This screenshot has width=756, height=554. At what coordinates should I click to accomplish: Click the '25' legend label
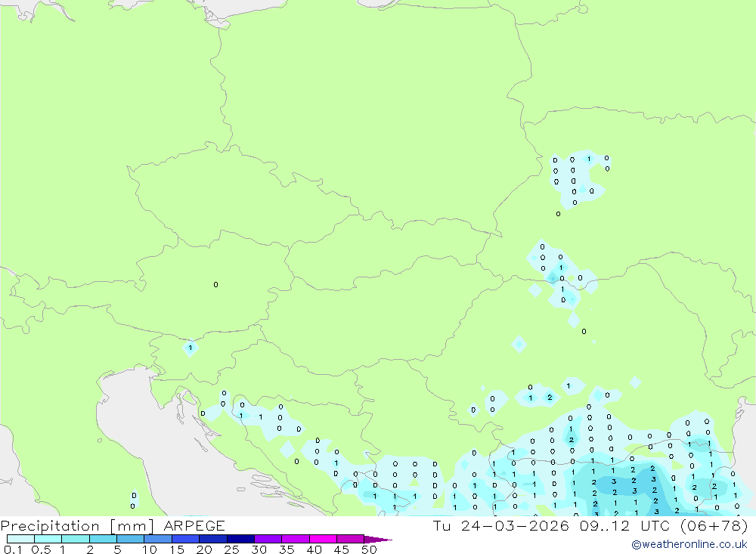(232, 549)
